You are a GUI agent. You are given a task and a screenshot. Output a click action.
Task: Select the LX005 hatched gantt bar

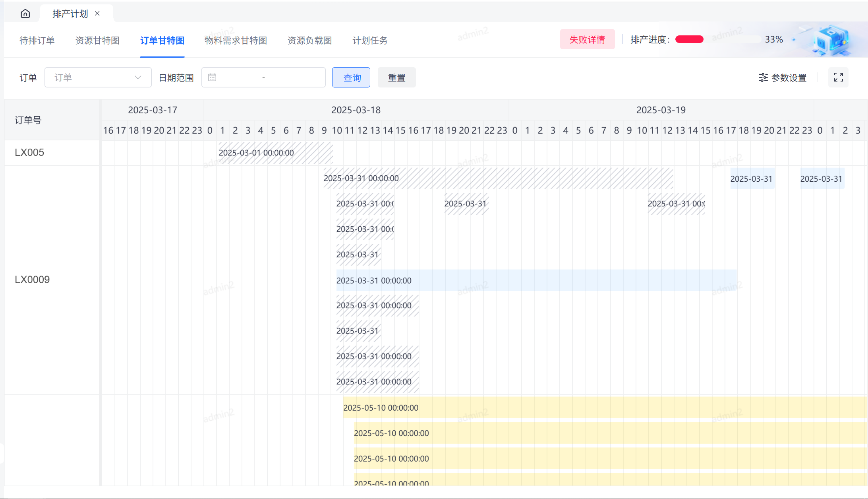tap(276, 153)
